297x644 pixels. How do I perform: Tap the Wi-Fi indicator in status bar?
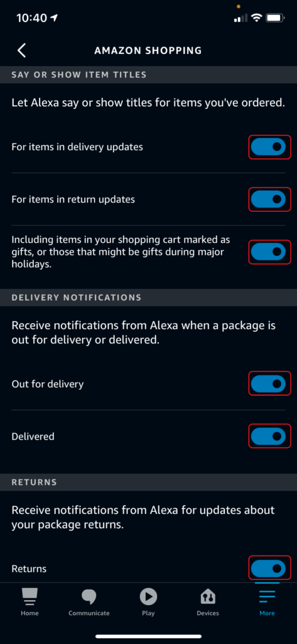257,18
